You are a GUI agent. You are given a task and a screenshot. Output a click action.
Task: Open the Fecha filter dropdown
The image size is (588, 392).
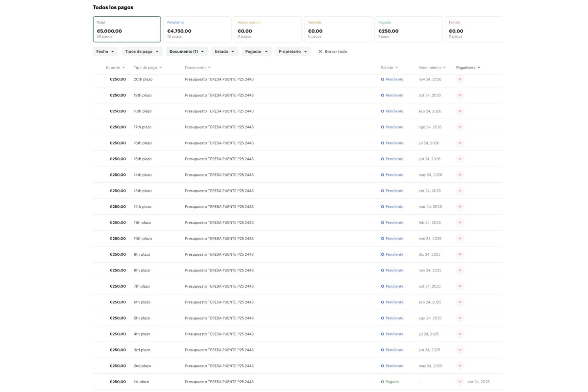pyautogui.click(x=105, y=51)
